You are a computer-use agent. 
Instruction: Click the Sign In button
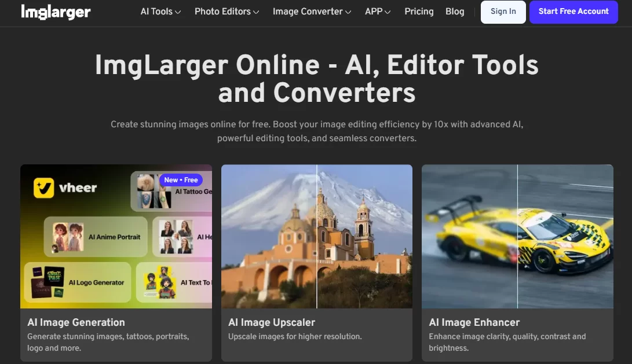click(503, 12)
